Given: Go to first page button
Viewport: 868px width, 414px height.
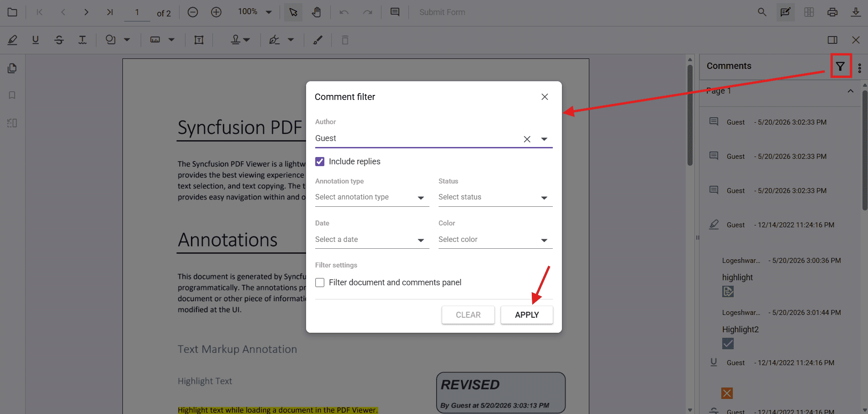Looking at the screenshot, I should tap(40, 12).
